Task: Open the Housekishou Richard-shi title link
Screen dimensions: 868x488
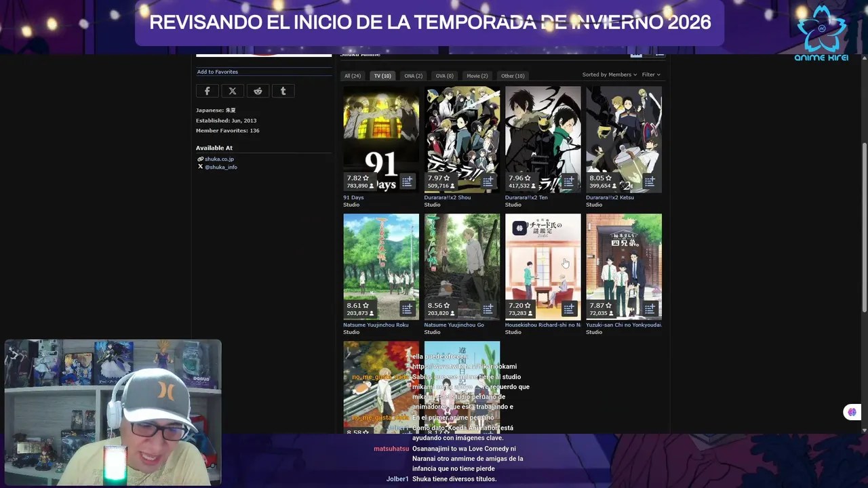Action: click(x=543, y=325)
